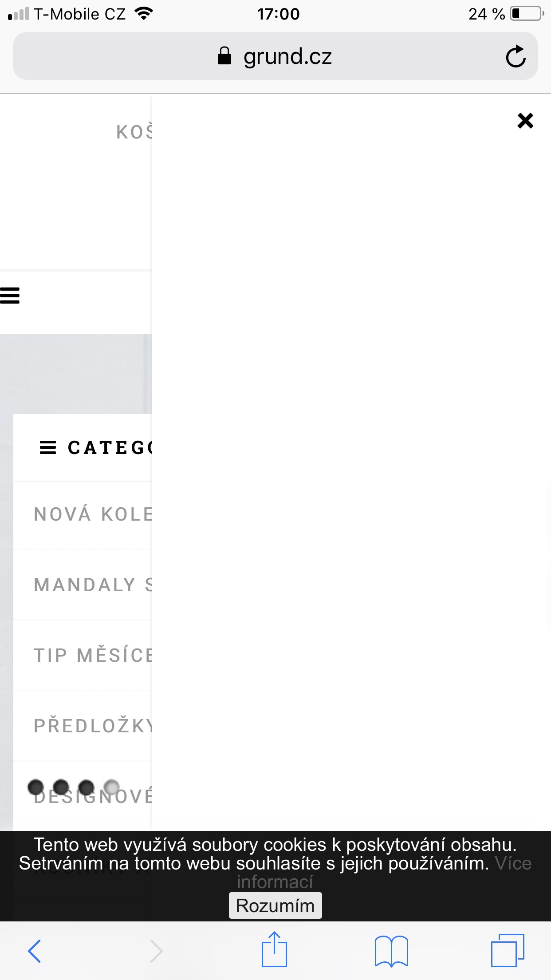Select the light-colored fourth carousel dot
Image resolution: width=551 pixels, height=980 pixels.
pos(112,787)
